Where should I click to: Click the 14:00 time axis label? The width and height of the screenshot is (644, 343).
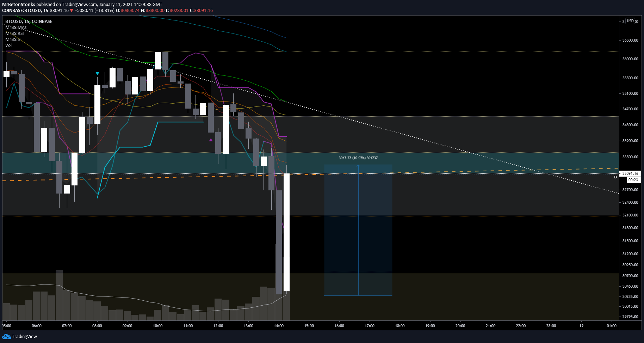pyautogui.click(x=279, y=326)
